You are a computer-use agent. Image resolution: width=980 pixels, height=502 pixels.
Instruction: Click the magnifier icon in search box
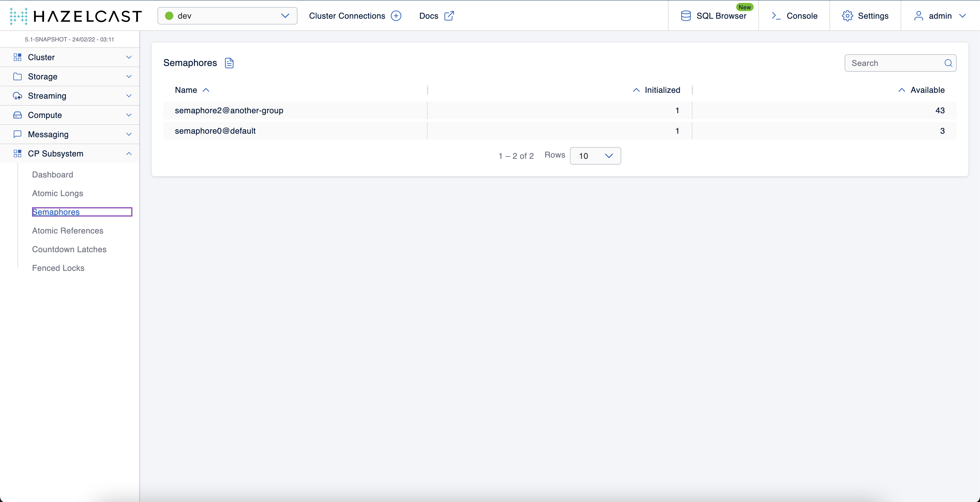[x=948, y=63]
